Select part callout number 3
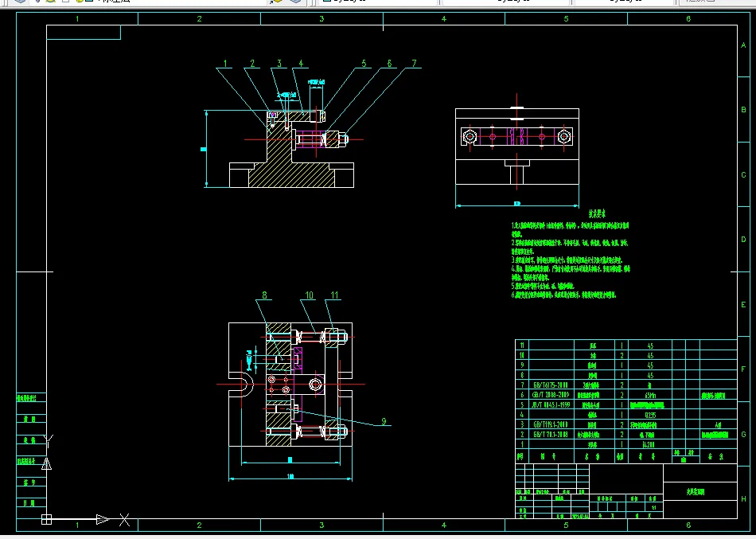Screen dimensions: 756x539 pyautogui.click(x=279, y=63)
